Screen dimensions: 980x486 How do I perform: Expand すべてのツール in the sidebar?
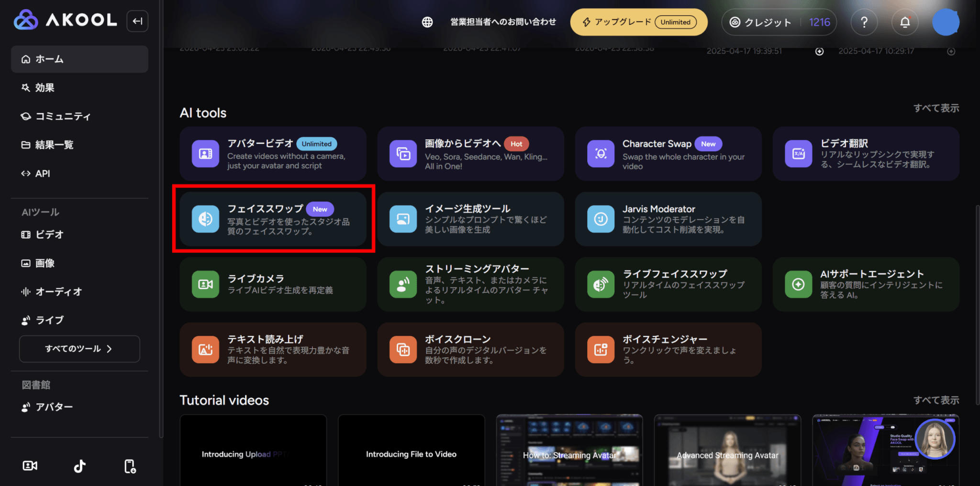(x=79, y=349)
